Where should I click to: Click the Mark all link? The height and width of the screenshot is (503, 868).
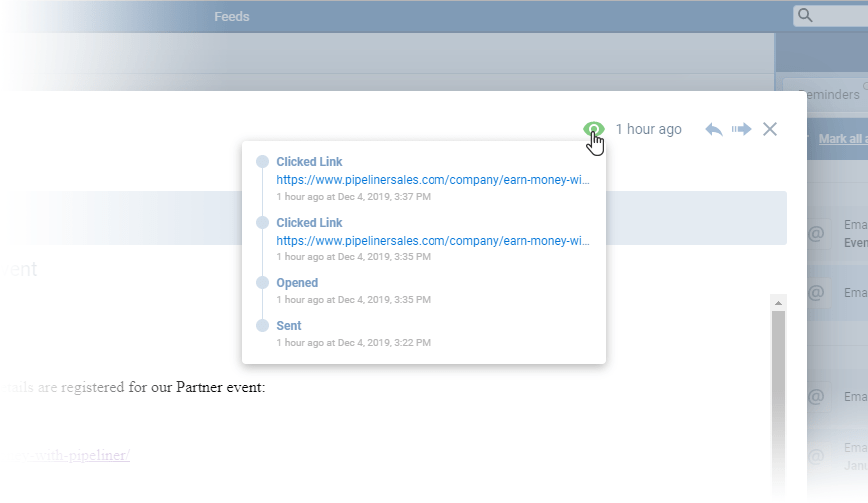[x=842, y=139]
